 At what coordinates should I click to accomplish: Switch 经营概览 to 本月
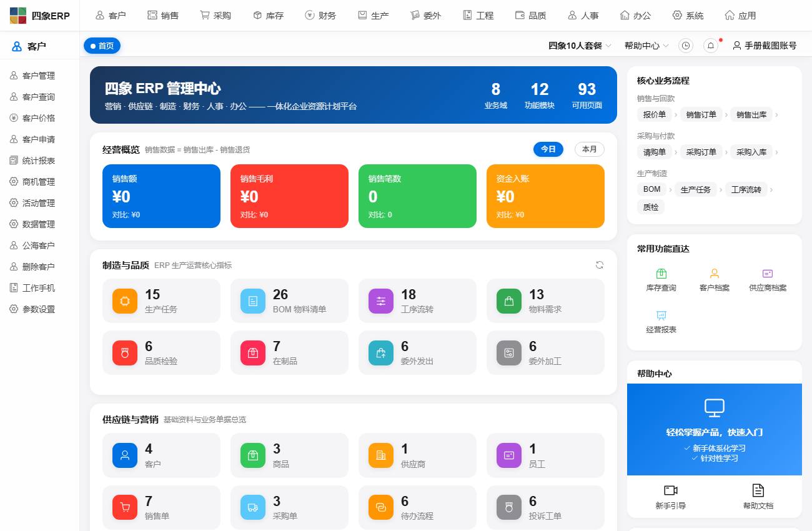coord(590,149)
